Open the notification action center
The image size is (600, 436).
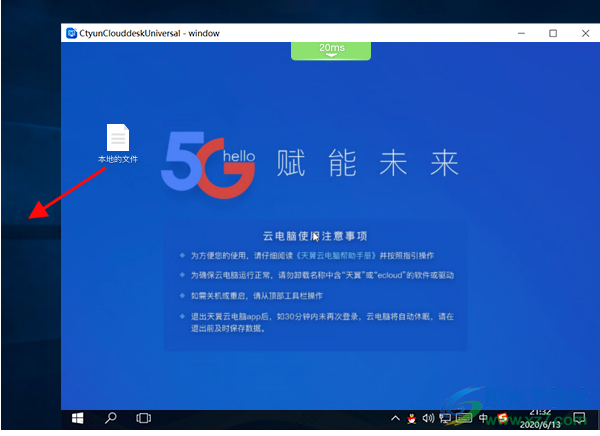point(579,418)
